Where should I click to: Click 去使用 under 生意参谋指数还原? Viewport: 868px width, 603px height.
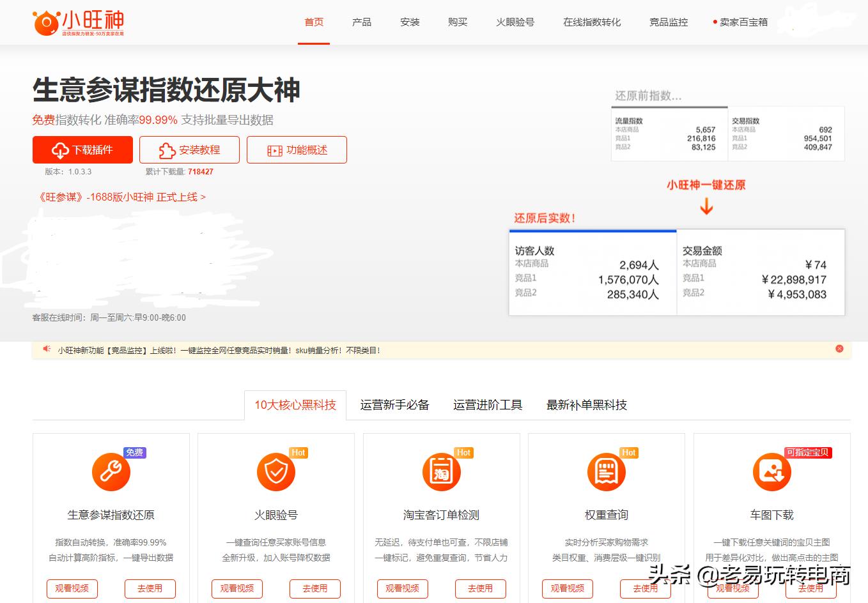(150, 588)
